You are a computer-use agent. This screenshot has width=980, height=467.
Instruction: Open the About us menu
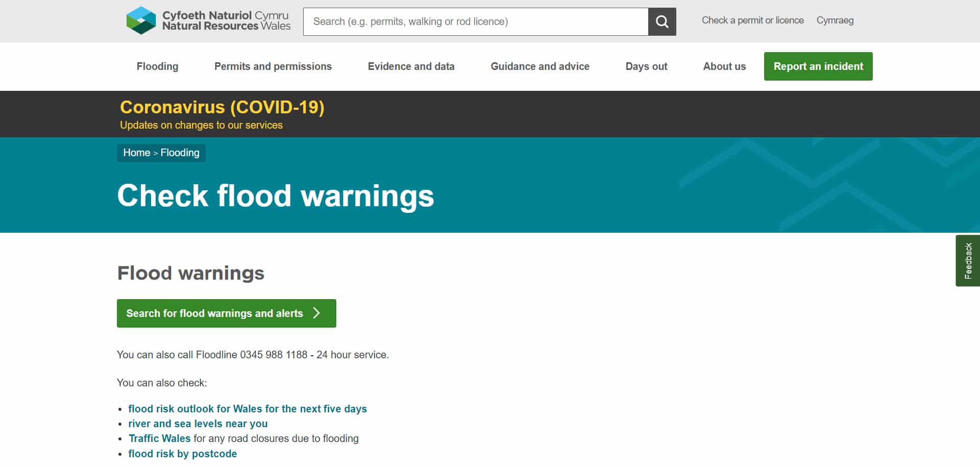[x=724, y=66]
